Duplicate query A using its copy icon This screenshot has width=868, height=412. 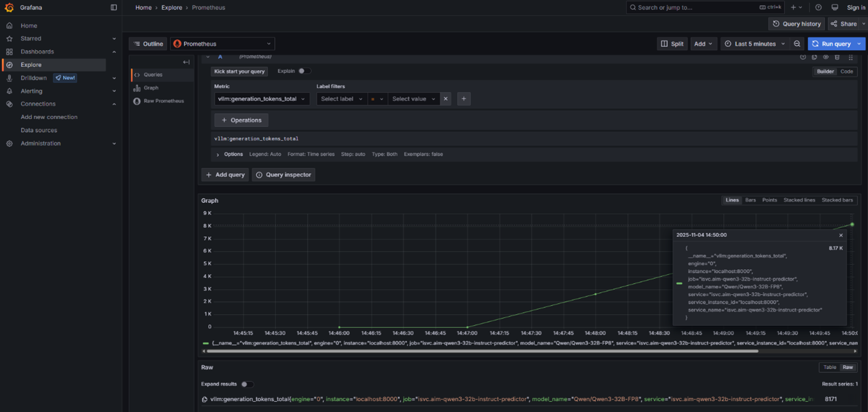click(813, 57)
